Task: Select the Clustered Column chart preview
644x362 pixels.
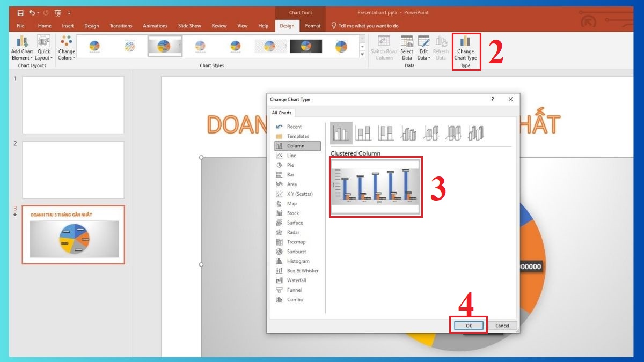Action: pos(375,187)
